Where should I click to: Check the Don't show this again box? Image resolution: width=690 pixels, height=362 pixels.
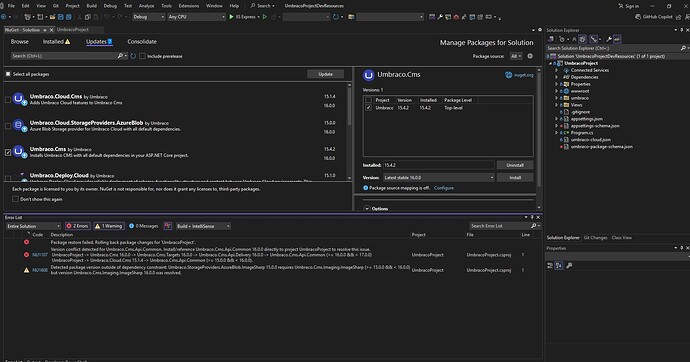15,199
